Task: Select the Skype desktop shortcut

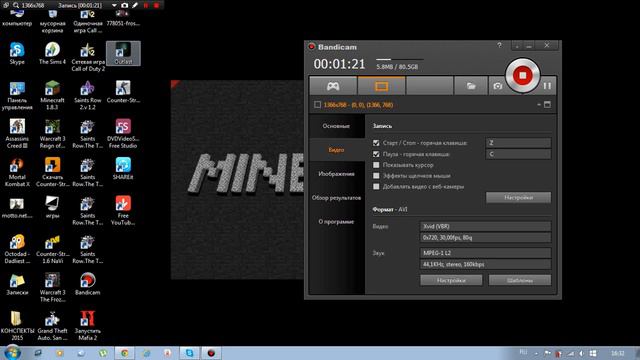Action: click(17, 53)
